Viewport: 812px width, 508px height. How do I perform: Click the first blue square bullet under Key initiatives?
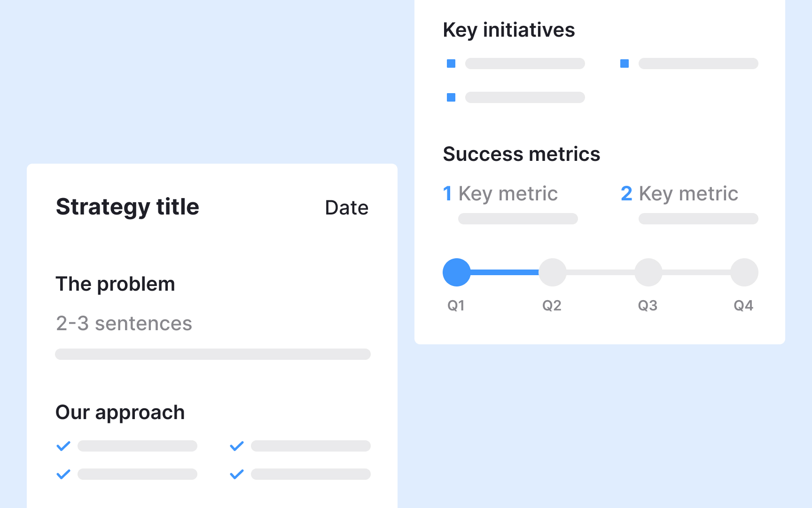click(451, 63)
